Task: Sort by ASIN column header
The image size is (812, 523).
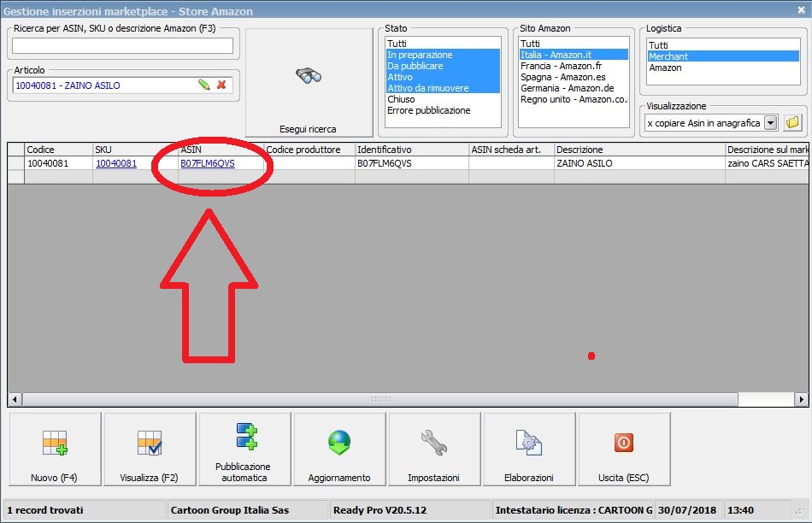Action: click(221, 150)
